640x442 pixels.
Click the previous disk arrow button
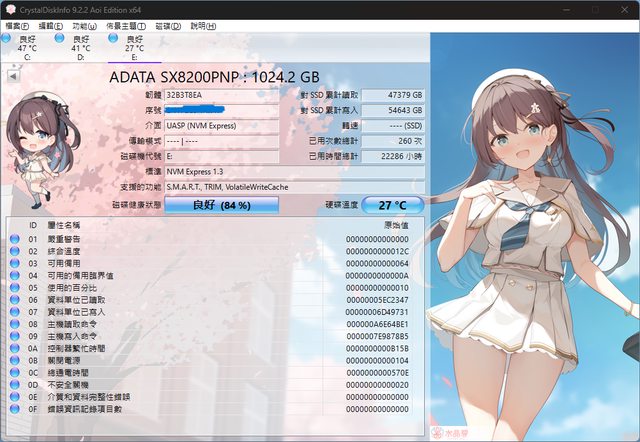coord(12,75)
